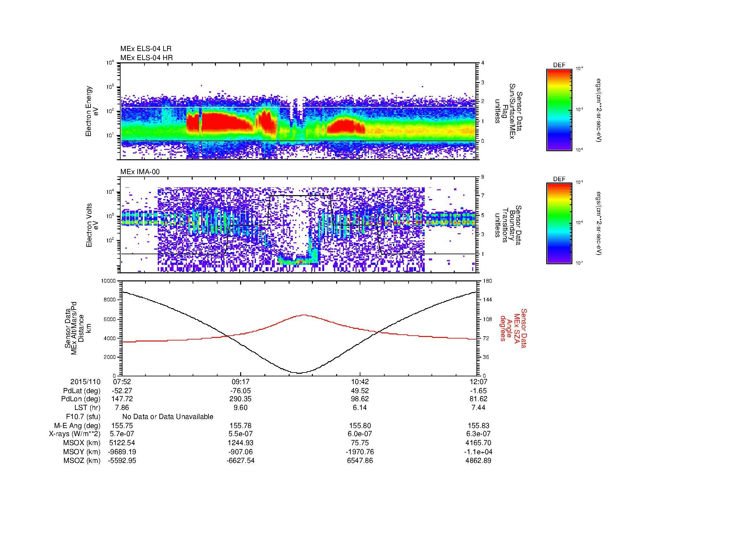Select PdLon value 147.72
This screenshot has height=534, width=756.
pos(122,399)
